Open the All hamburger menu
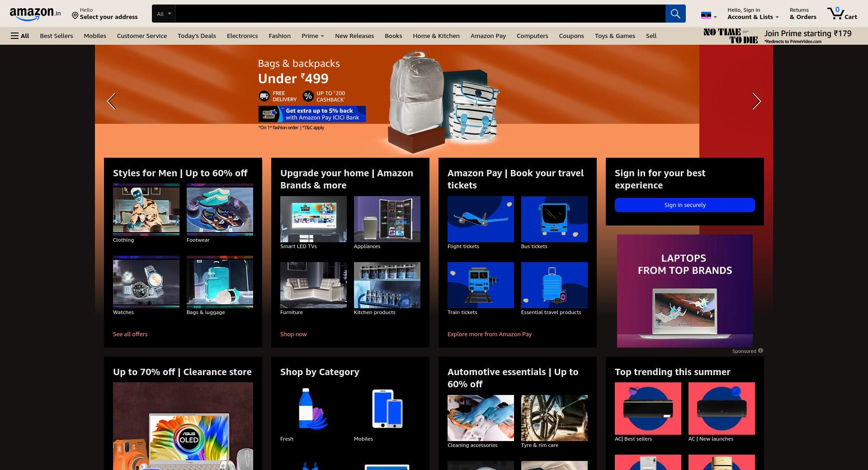This screenshot has width=868, height=470. 20,36
